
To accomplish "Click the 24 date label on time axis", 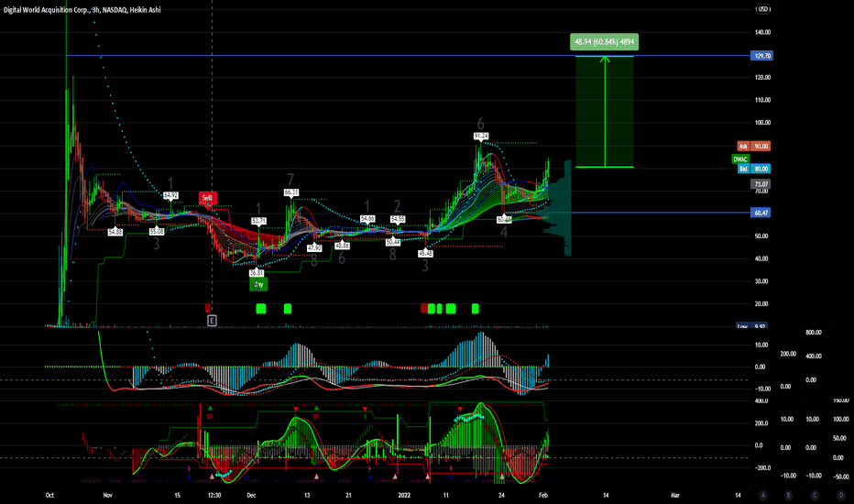I will click(501, 495).
